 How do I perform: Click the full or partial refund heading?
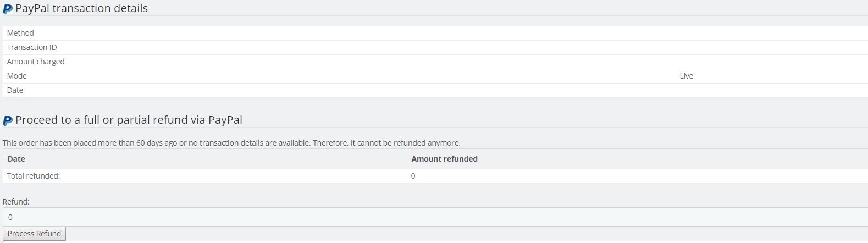129,120
